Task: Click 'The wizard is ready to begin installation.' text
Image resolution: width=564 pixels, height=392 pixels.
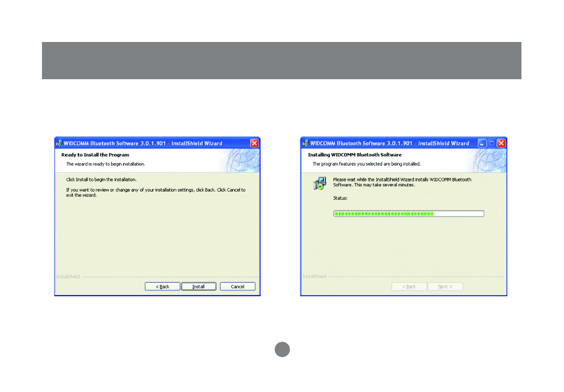Action: tap(106, 164)
